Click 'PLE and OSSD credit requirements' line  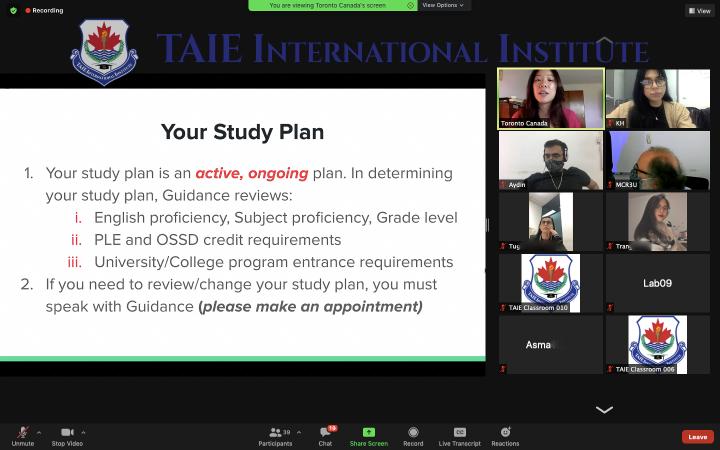pos(218,240)
